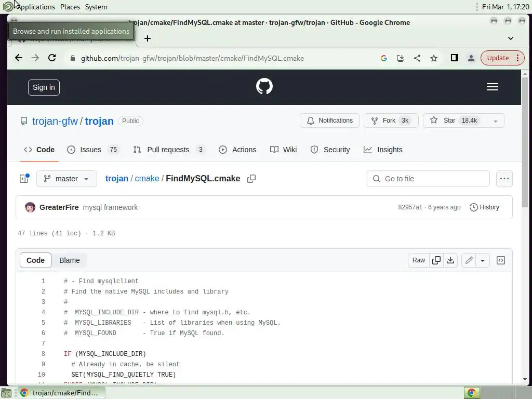Image resolution: width=532 pixels, height=399 pixels.
Task: Bookmark this page with star icon
Action: (434, 58)
